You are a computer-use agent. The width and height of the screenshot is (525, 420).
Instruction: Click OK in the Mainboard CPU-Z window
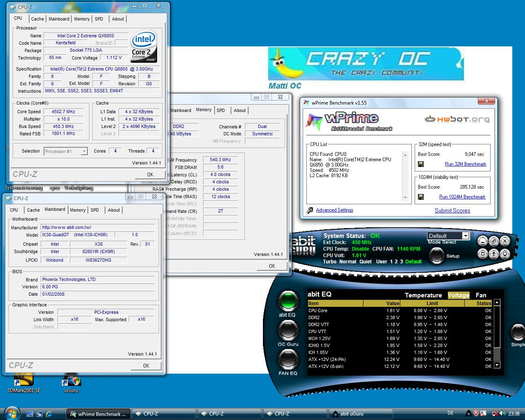[146, 365]
